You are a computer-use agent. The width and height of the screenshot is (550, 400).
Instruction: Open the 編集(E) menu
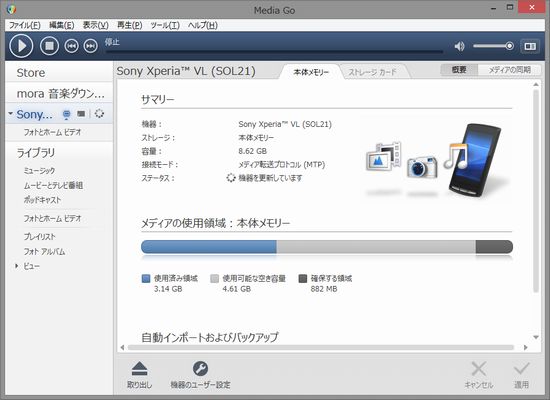tap(61, 25)
